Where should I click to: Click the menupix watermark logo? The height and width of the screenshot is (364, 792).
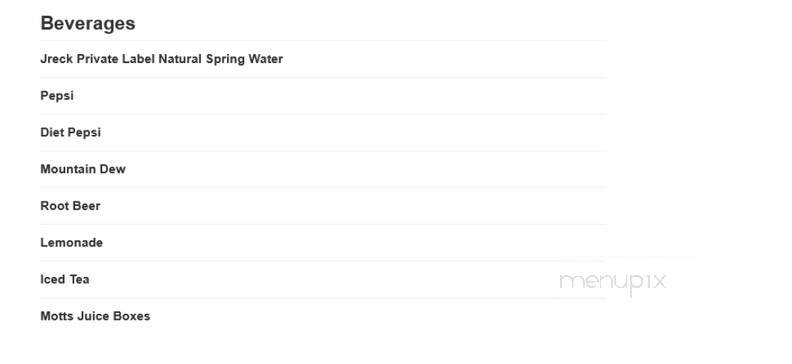pyautogui.click(x=613, y=282)
